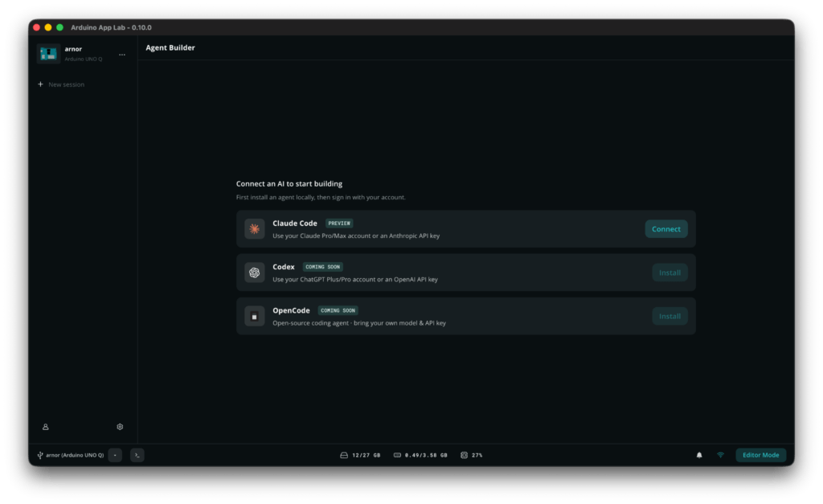
Task: Open settings via the sidebar gear icon
Action: [121, 428]
